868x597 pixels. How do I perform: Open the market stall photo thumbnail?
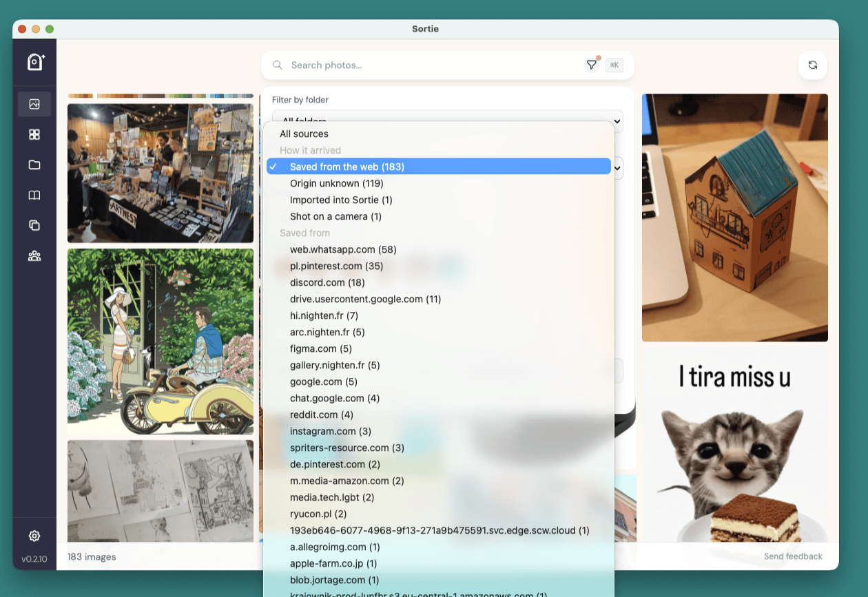pyautogui.click(x=161, y=173)
